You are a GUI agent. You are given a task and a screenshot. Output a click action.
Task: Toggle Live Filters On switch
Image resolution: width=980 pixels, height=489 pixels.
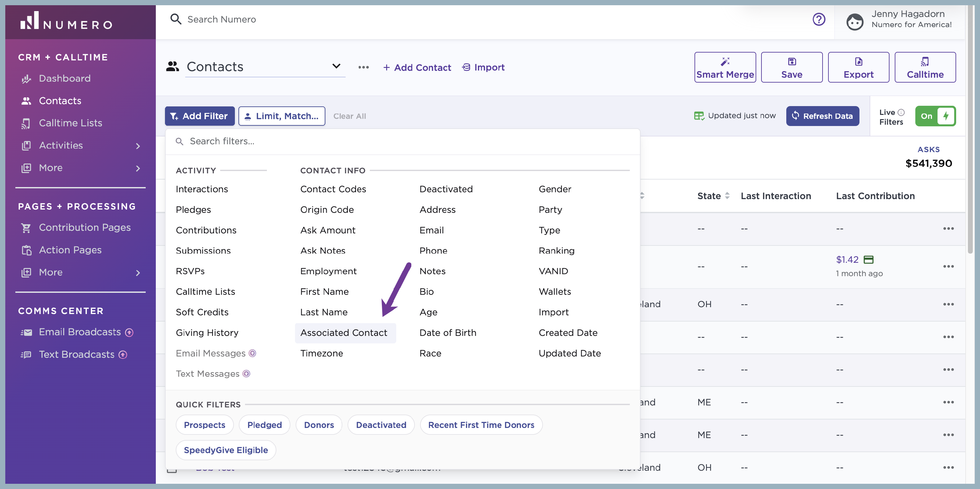(x=936, y=116)
